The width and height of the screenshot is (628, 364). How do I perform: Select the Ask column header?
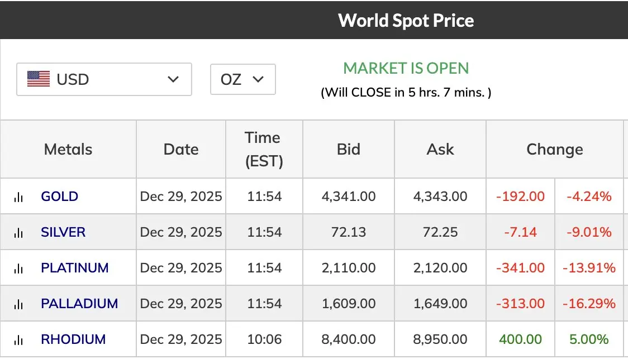pos(440,150)
